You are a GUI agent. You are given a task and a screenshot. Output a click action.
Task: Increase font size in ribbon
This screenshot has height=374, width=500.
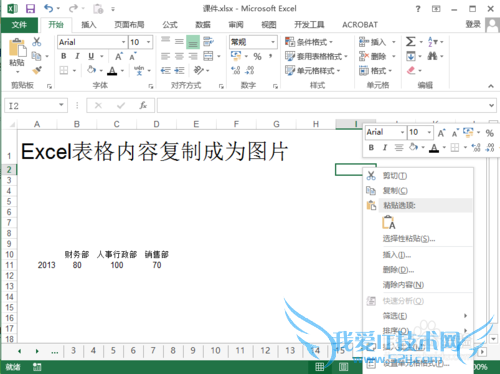pos(119,56)
